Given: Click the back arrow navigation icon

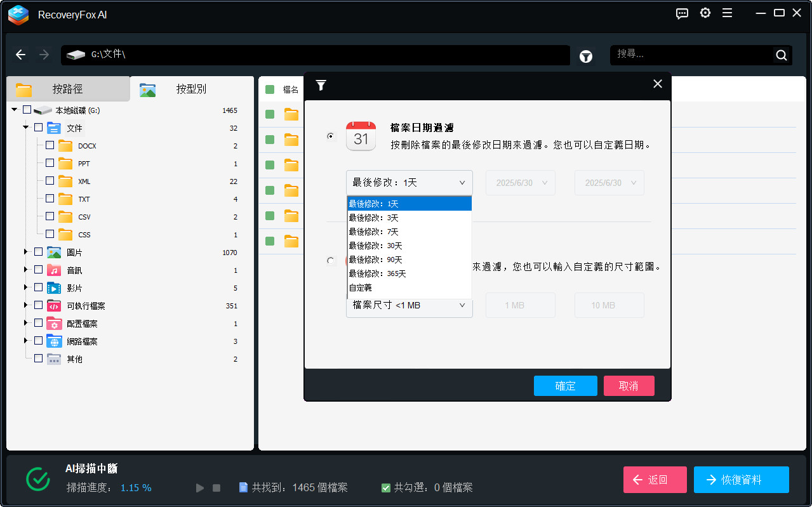Looking at the screenshot, I should (21, 55).
